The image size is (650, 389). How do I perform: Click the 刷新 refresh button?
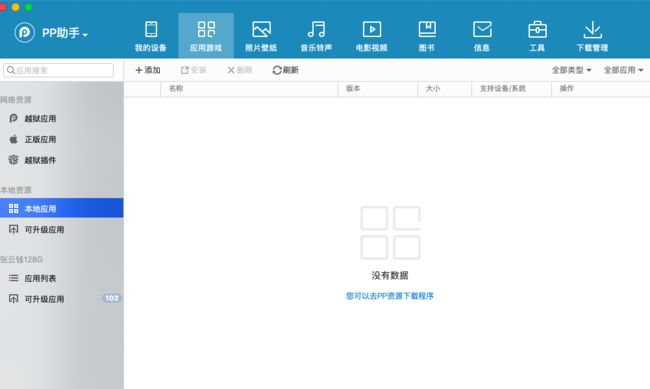click(x=286, y=70)
